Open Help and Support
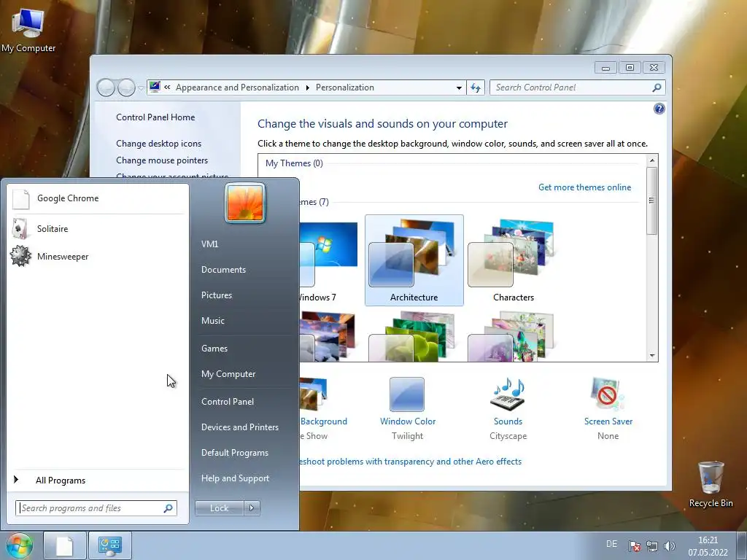 235,478
